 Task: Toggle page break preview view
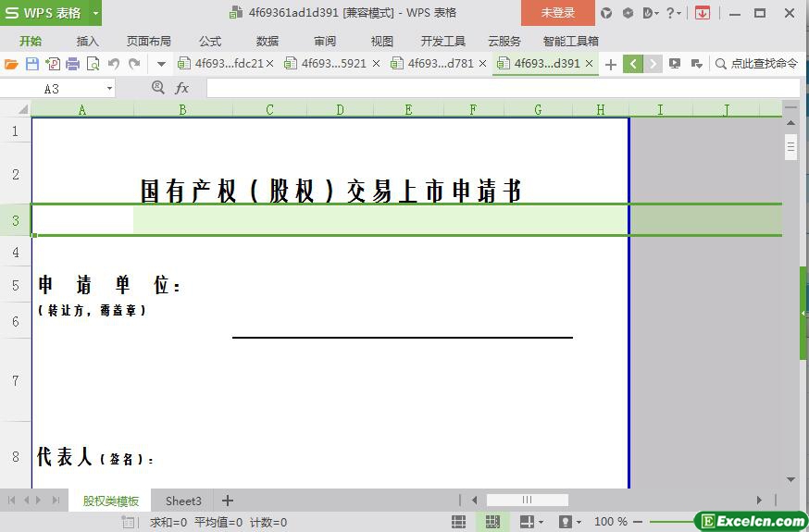[492, 522]
